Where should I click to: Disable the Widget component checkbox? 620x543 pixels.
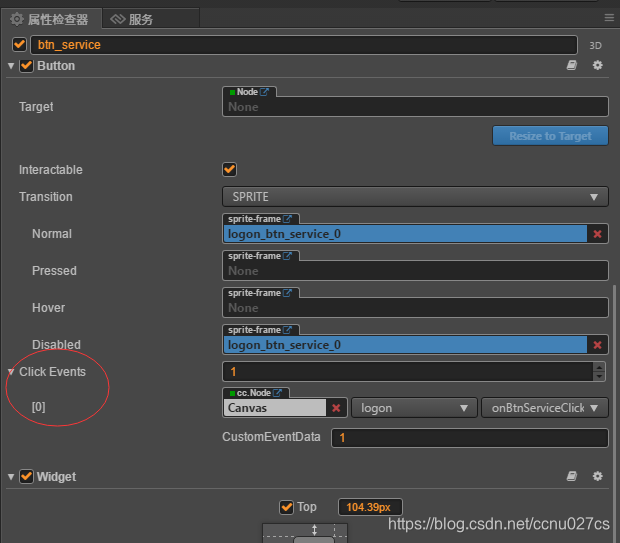pos(26,476)
